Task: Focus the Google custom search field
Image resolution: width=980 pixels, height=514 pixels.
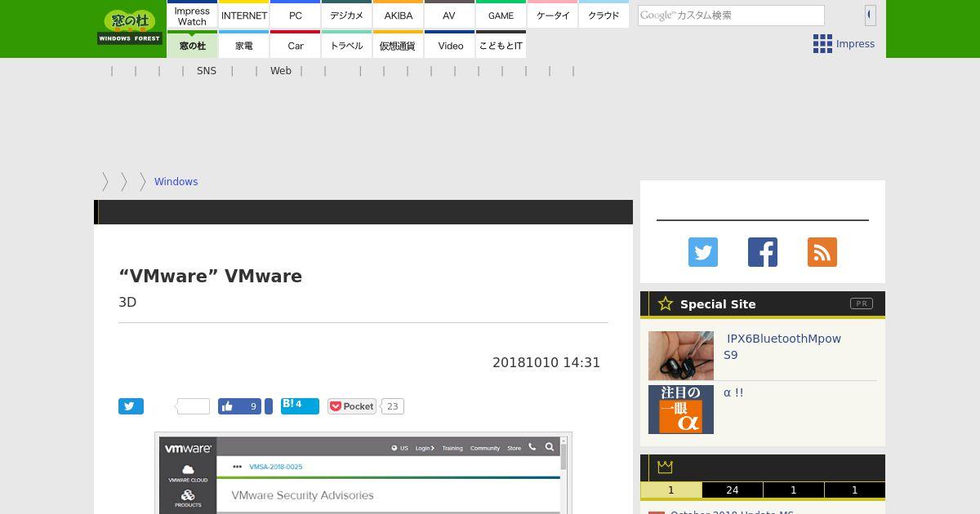Action: [731, 16]
